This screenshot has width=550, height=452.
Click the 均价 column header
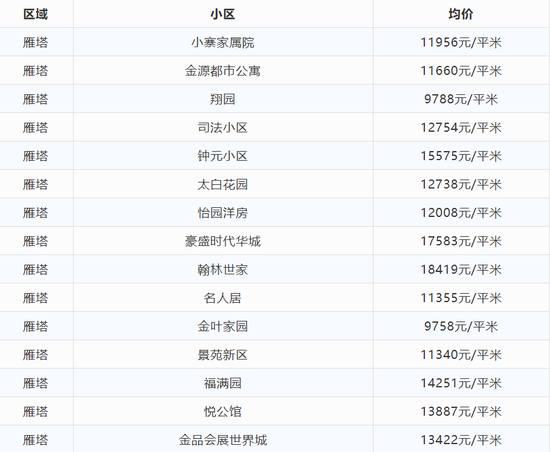[x=461, y=14]
